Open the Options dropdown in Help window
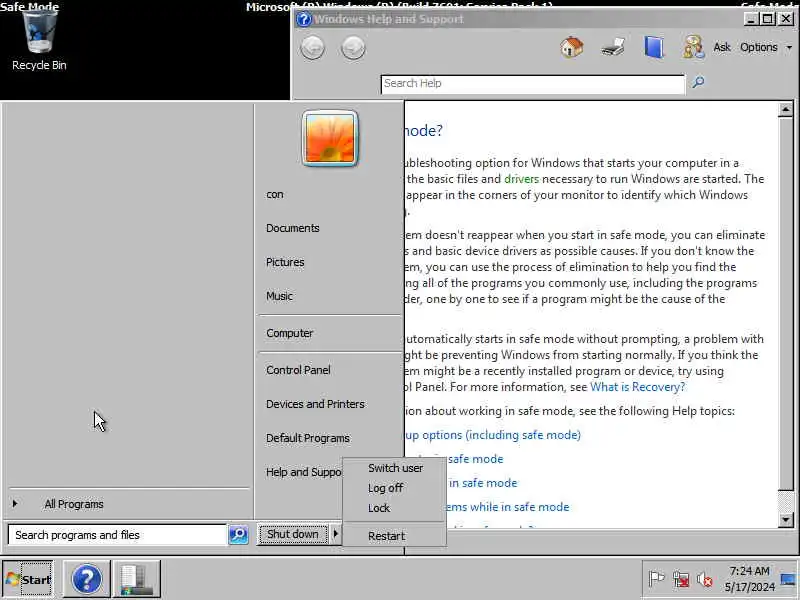 [x=765, y=47]
